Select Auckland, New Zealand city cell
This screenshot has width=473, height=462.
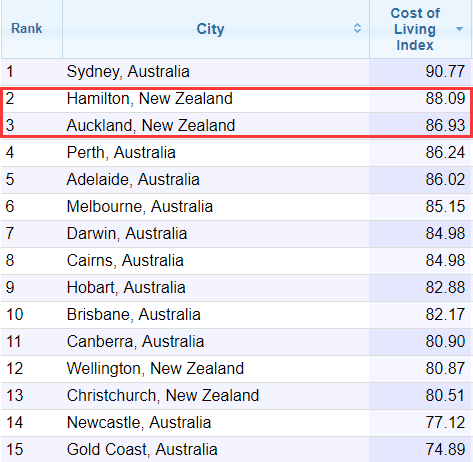tap(151, 126)
